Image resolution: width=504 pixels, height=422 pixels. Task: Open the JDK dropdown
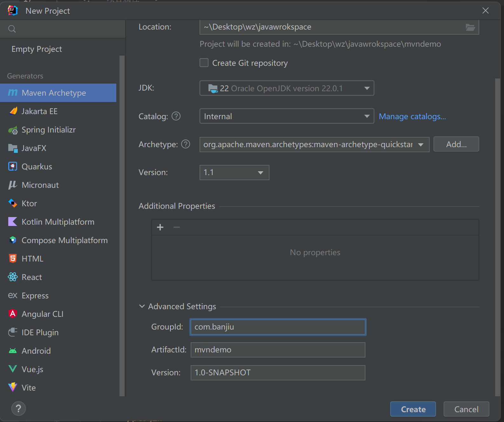click(x=287, y=88)
